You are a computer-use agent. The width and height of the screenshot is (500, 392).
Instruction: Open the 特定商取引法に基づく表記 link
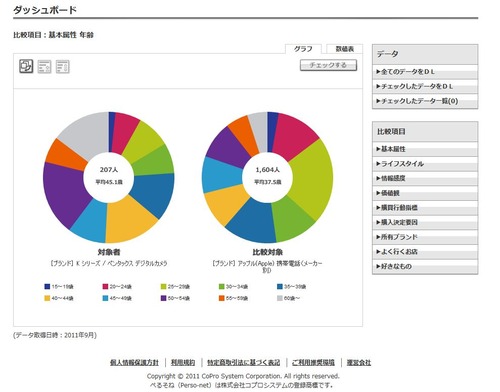click(243, 362)
